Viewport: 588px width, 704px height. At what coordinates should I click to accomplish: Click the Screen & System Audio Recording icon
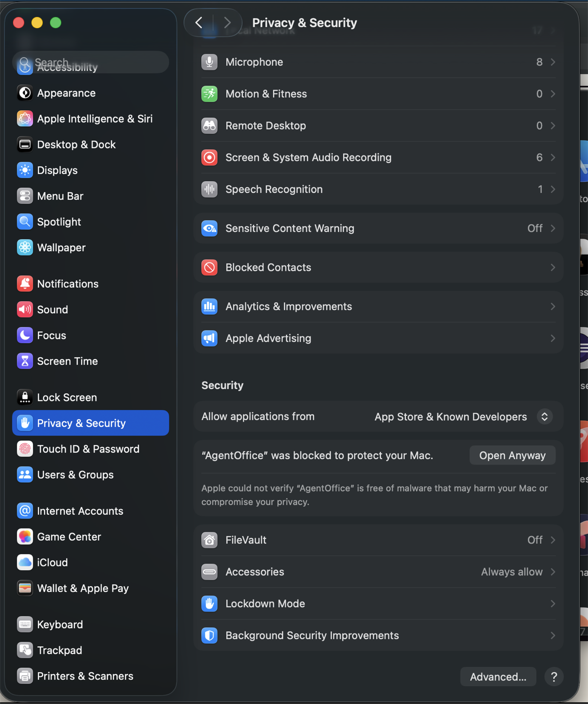point(209,158)
